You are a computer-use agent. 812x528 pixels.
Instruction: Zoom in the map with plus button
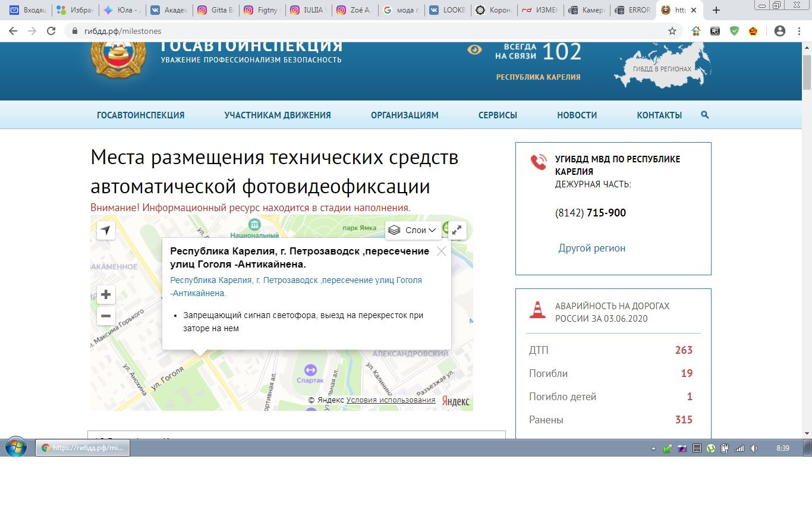click(x=106, y=294)
